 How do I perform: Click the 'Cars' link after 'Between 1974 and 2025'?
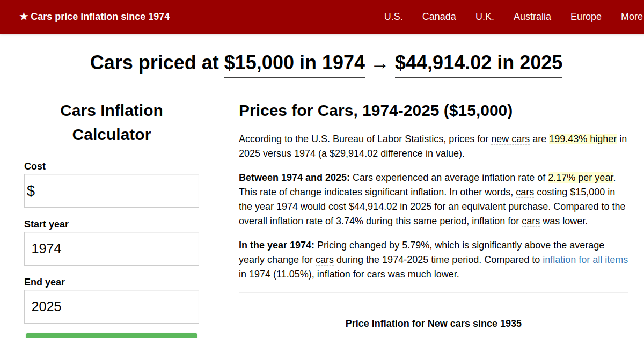[362, 178]
